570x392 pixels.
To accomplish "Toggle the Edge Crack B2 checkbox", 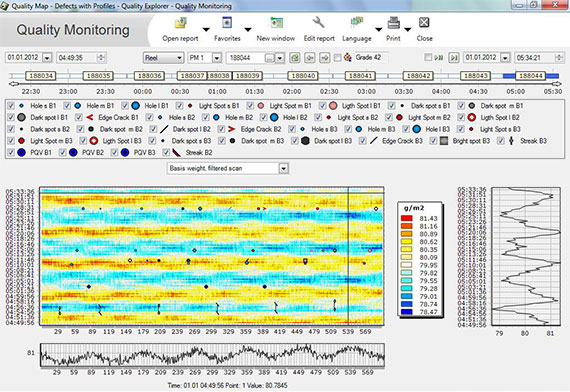I will (221, 129).
